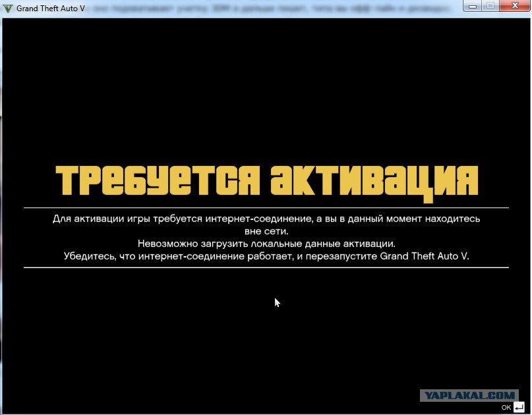Minimize the Grand Theft Auto V window
The height and width of the screenshot is (415, 532).
click(473, 6)
